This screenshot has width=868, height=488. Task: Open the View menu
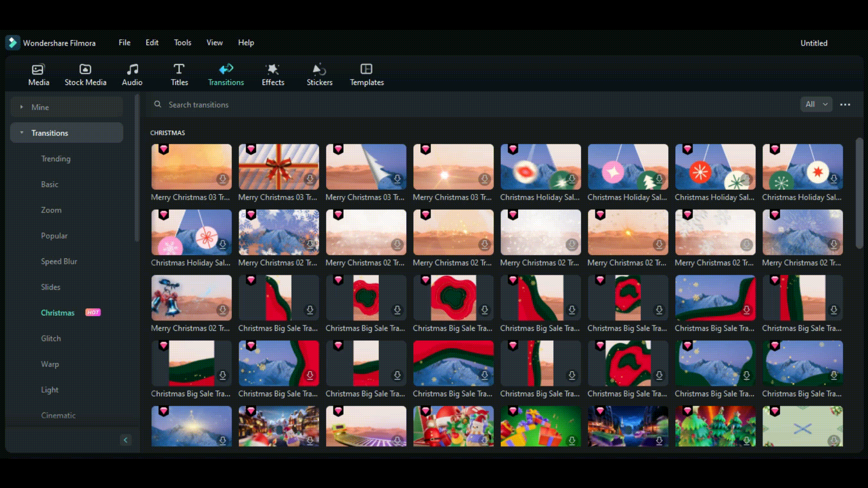pos(214,42)
